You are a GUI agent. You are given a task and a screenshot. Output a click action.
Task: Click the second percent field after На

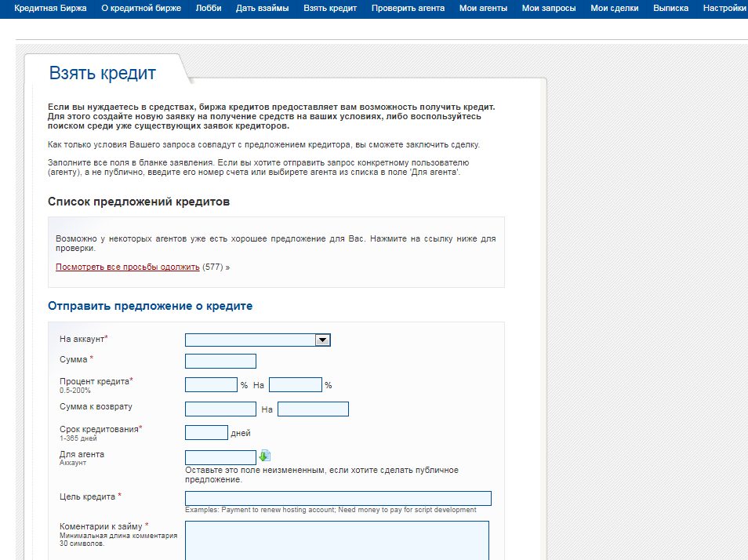[x=296, y=385]
